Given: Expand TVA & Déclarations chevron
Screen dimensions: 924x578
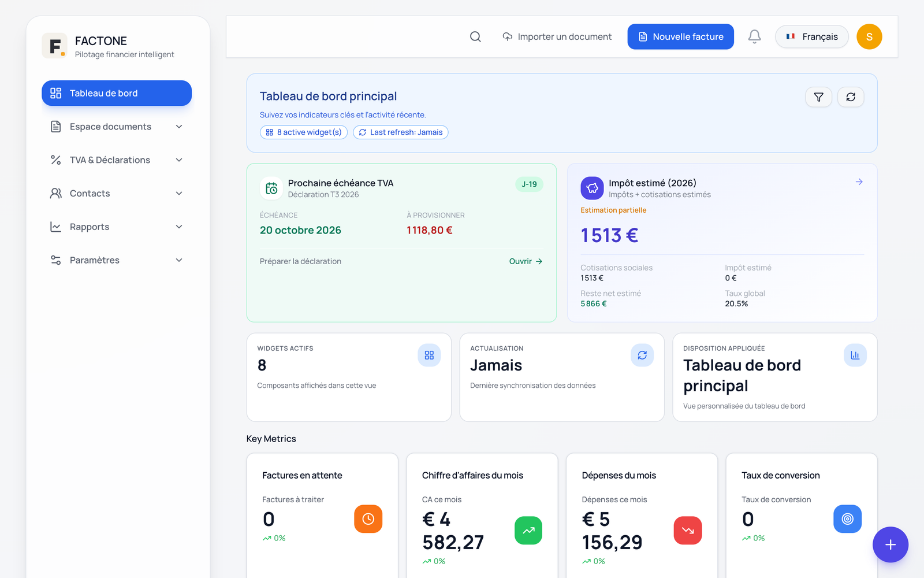Looking at the screenshot, I should [x=179, y=160].
